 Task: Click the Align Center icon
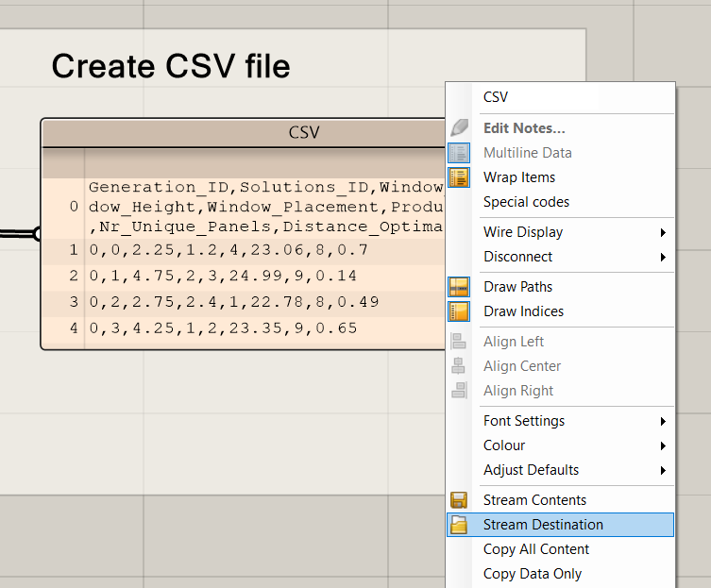point(459,366)
